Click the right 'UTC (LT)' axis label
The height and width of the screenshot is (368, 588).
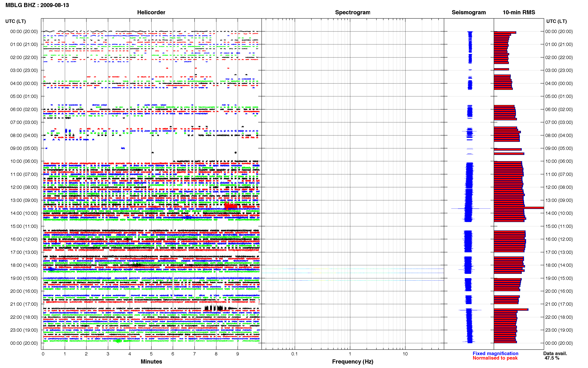tap(556, 21)
